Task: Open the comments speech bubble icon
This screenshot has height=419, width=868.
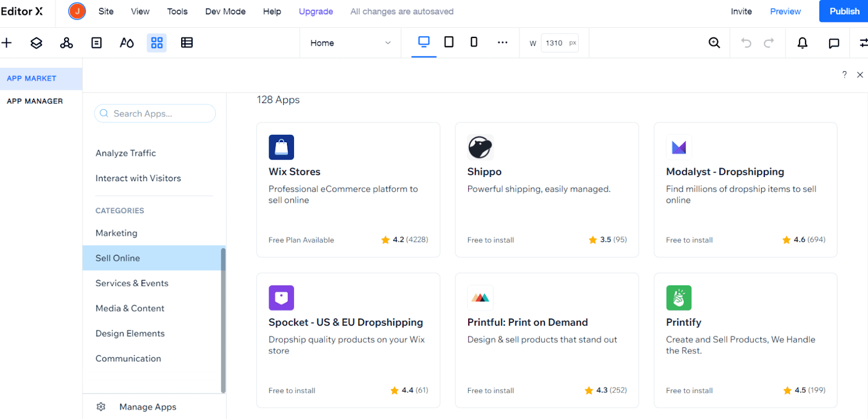Action: pos(834,43)
